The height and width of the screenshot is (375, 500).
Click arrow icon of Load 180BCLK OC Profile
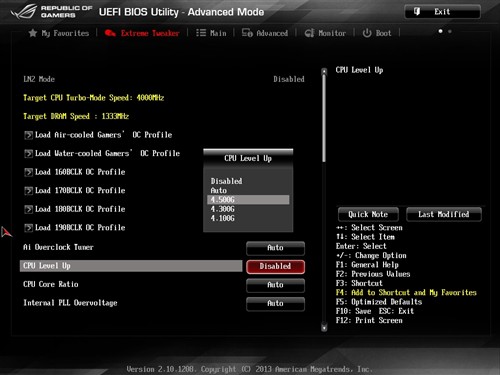[29, 209]
